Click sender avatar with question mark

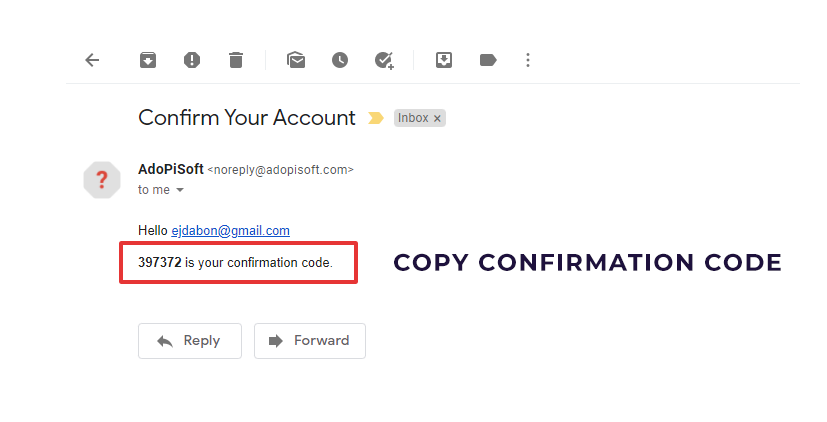(102, 180)
